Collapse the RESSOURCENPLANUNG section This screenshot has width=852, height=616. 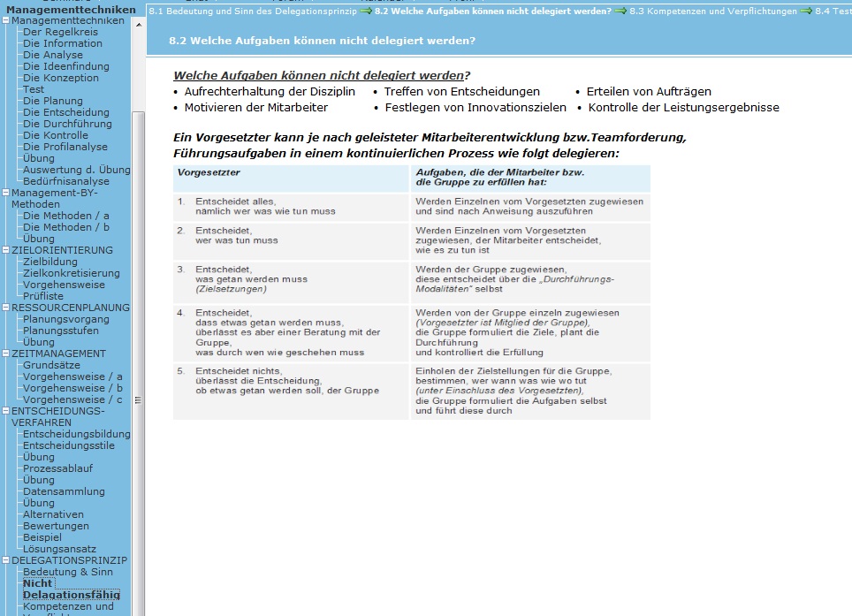point(6,308)
